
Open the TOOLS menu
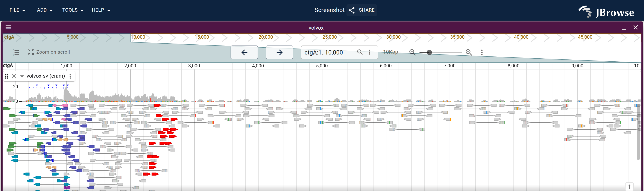tap(73, 10)
